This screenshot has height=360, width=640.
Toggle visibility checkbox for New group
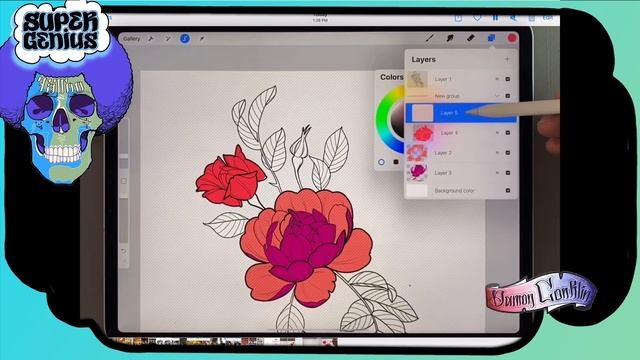tap(508, 96)
